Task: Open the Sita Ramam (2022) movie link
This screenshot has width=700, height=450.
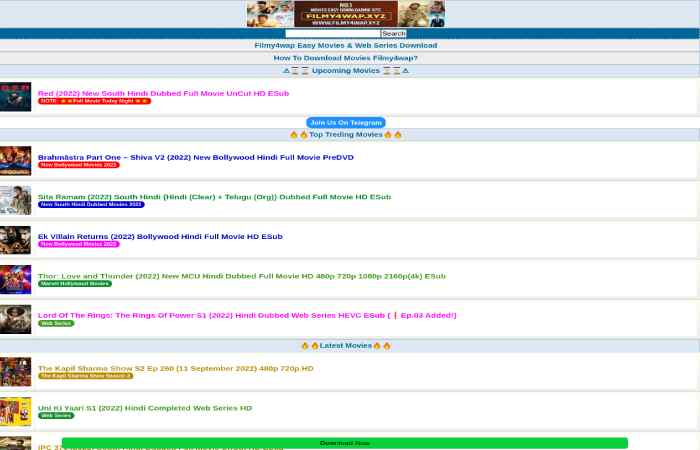Action: point(214,197)
